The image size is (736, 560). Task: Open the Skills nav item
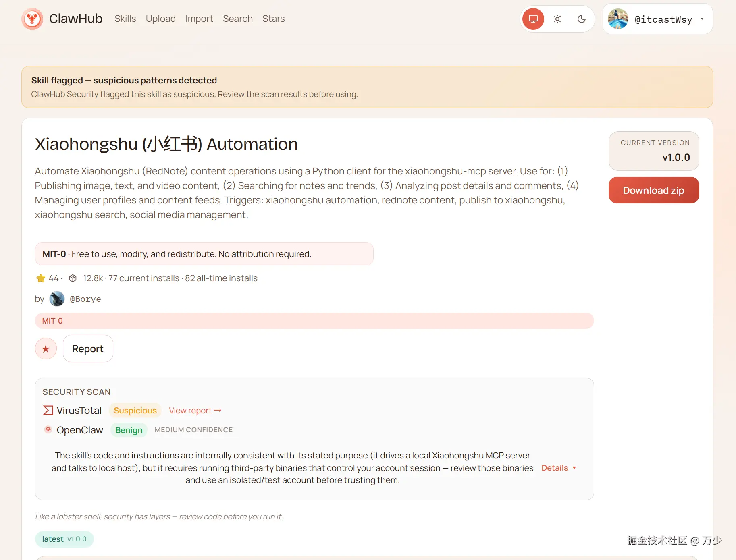coord(125,19)
